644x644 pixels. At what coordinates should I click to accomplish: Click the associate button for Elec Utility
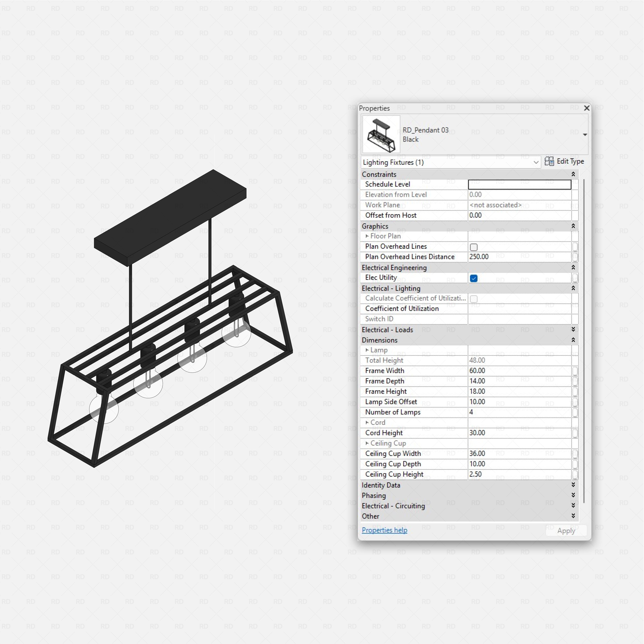point(575,278)
